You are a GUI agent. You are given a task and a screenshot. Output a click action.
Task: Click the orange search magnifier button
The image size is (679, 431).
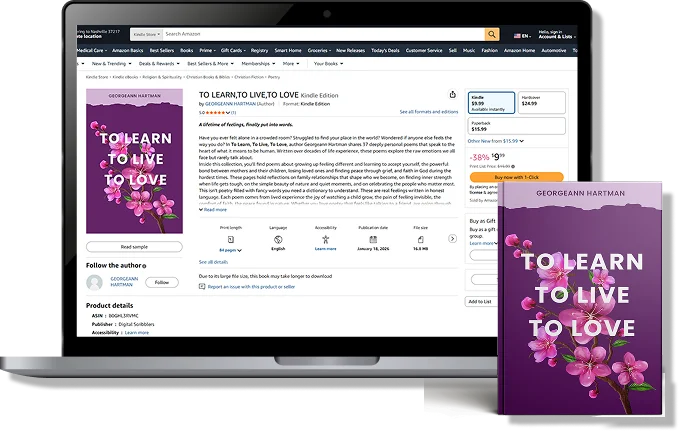point(492,34)
